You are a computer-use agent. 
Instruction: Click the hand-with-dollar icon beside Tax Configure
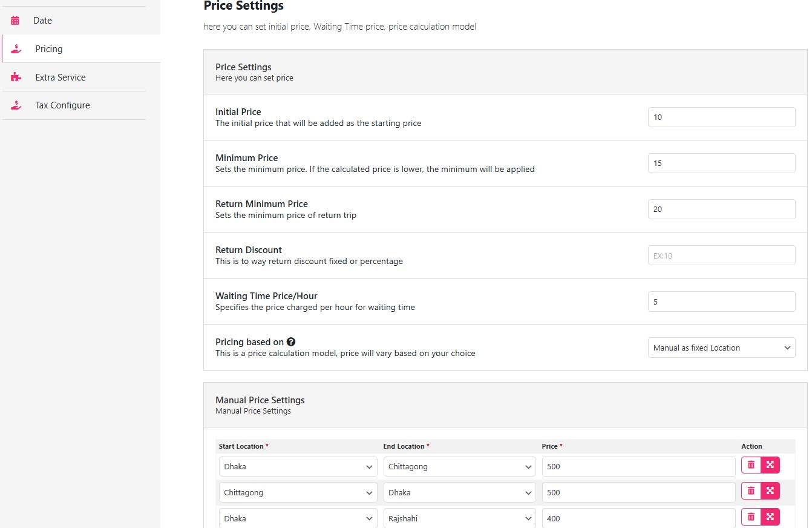16,105
